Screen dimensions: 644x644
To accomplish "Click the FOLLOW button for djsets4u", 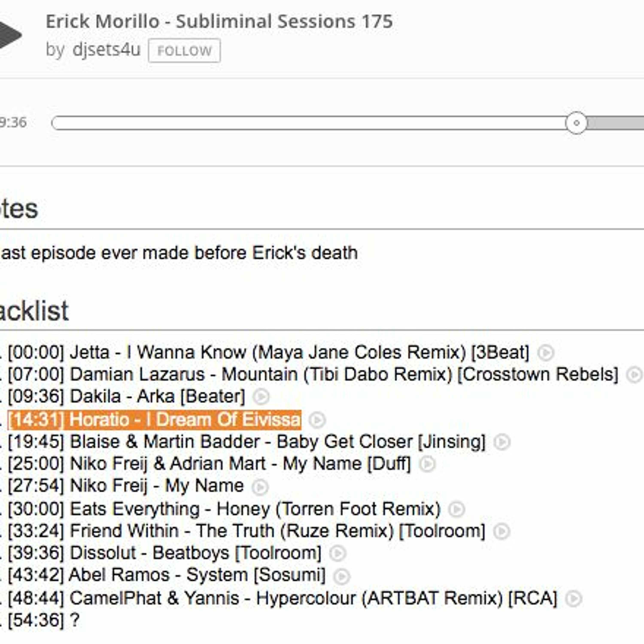I will 184,51.
